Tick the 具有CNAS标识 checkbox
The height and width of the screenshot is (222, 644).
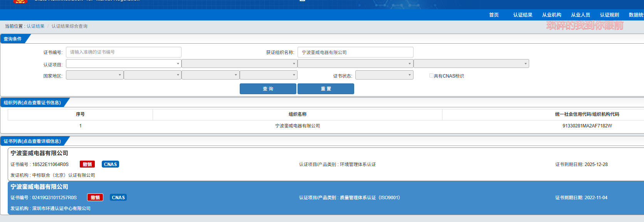point(431,76)
